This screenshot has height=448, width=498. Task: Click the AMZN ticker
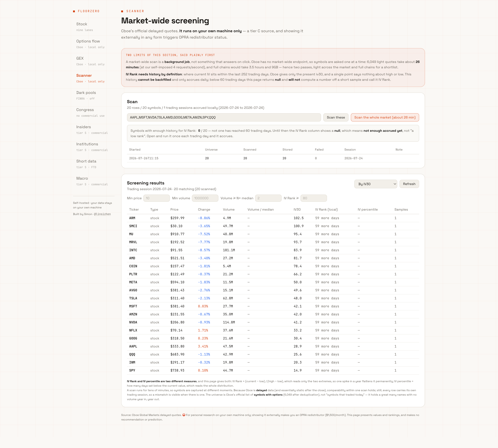(x=133, y=314)
